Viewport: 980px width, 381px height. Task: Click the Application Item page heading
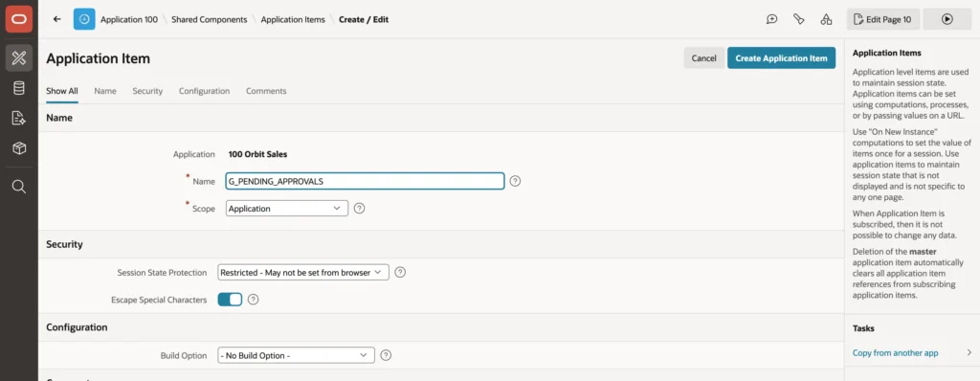point(99,58)
